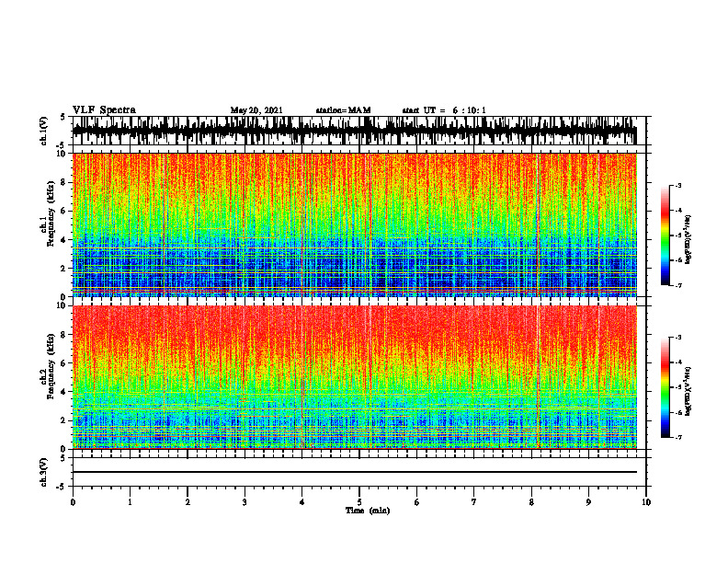This screenshot has width=728, height=563.
Task: Click the 'station=MAM' label
Action: pos(343,110)
